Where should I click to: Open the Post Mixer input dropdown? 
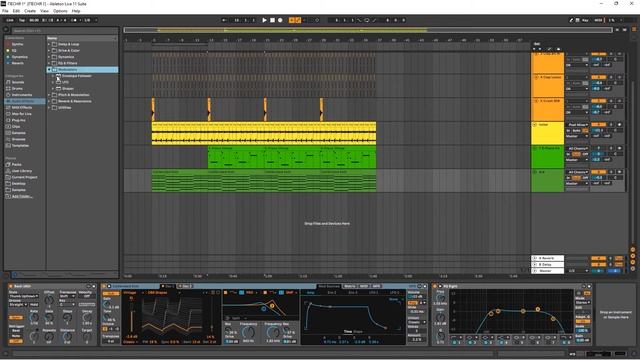(577, 124)
